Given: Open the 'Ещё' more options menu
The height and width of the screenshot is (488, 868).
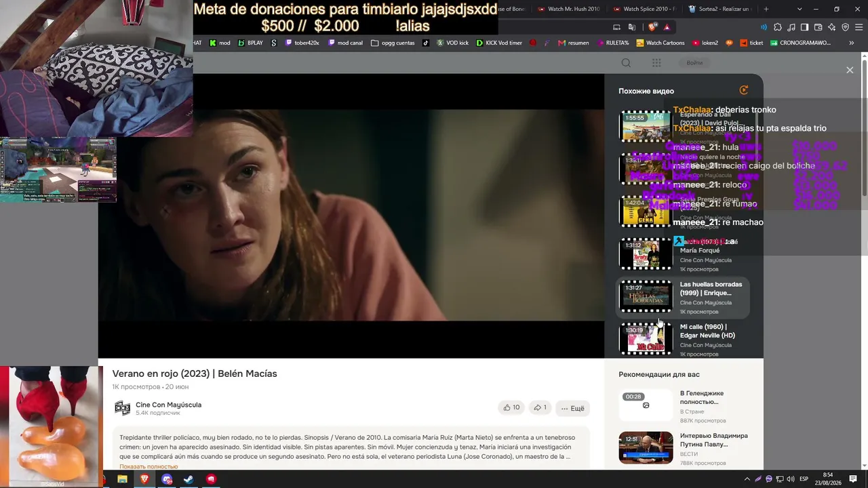Looking at the screenshot, I should coord(572,408).
